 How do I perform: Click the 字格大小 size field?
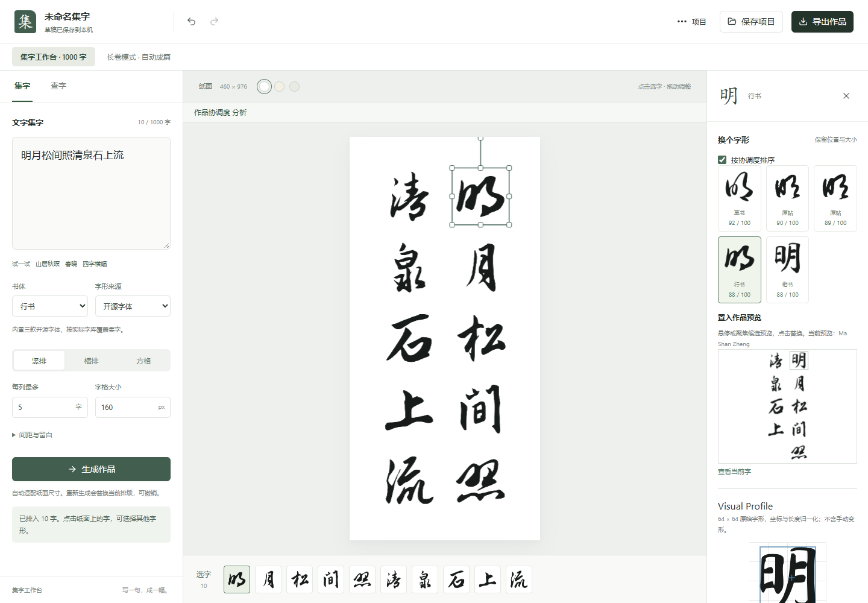pyautogui.click(x=133, y=407)
